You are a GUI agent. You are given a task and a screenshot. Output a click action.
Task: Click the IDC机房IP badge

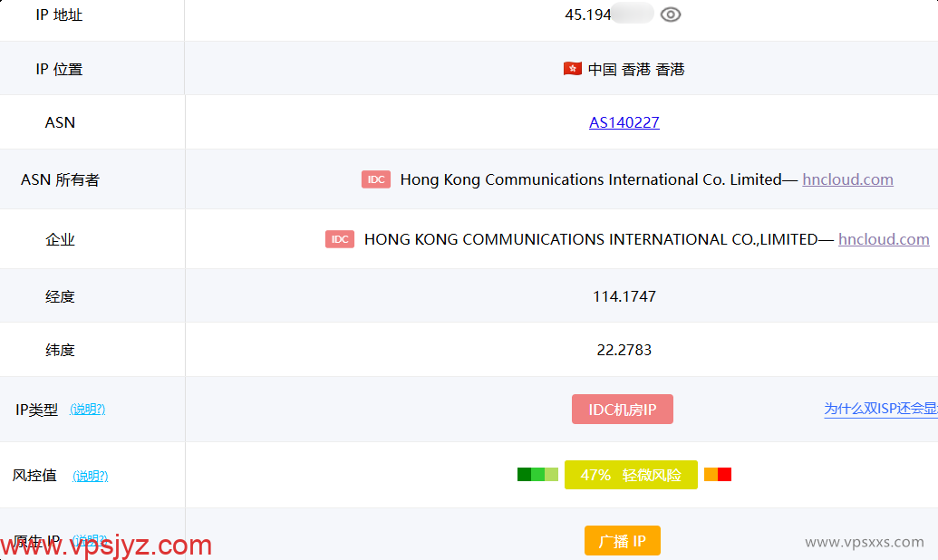click(x=623, y=409)
